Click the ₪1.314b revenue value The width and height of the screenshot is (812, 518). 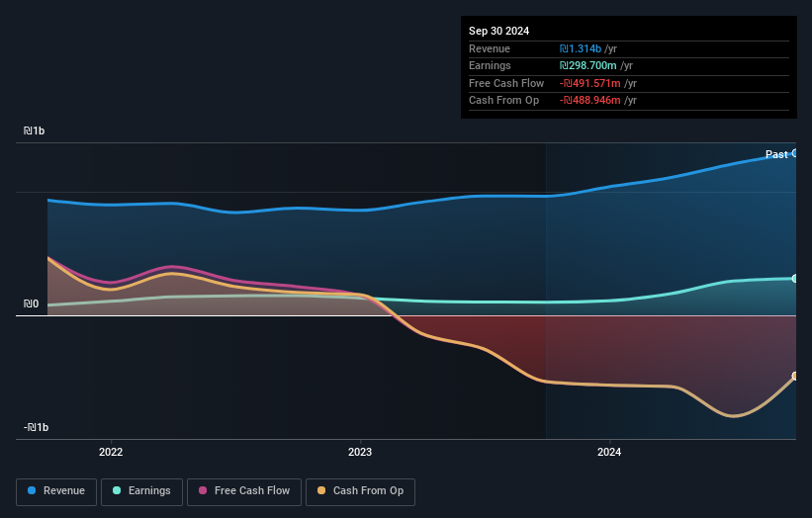(580, 48)
